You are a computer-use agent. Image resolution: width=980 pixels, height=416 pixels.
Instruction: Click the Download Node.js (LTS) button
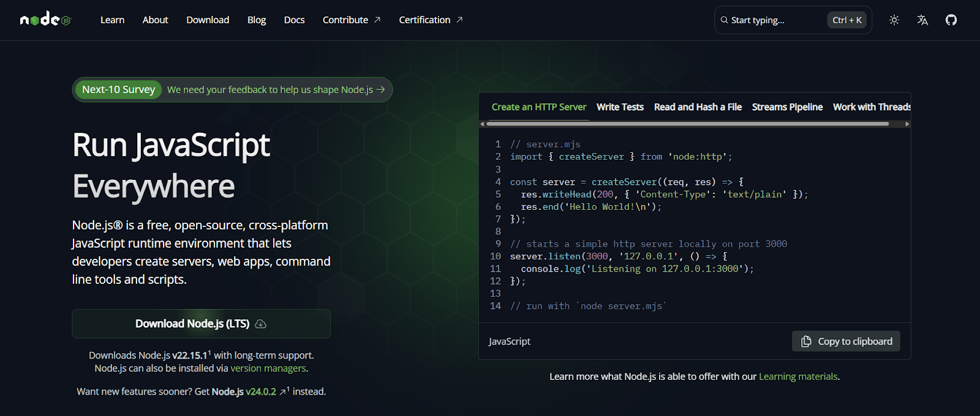(201, 324)
